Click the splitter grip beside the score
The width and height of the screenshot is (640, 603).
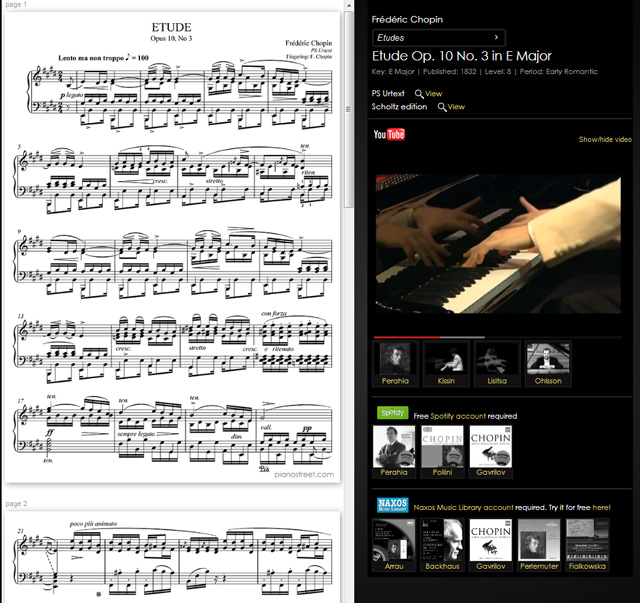[x=348, y=109]
